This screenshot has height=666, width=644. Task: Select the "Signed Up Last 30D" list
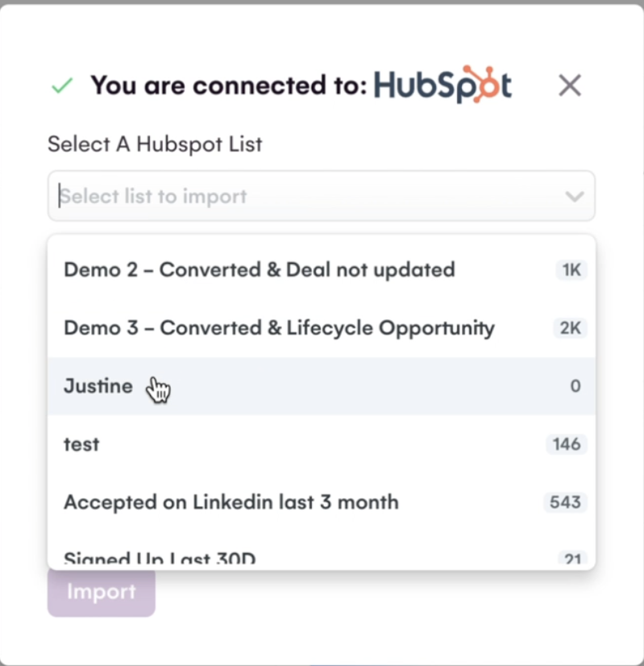coord(160,558)
